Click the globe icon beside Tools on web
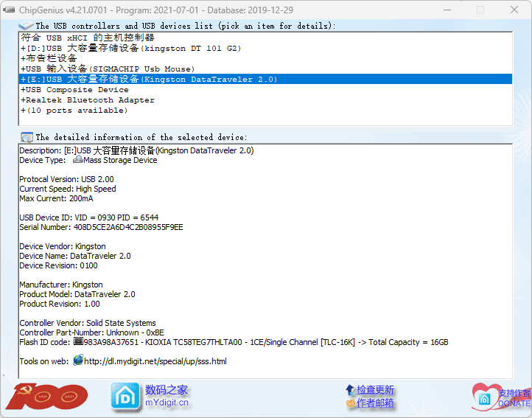The width and height of the screenshot is (532, 418). [78, 360]
